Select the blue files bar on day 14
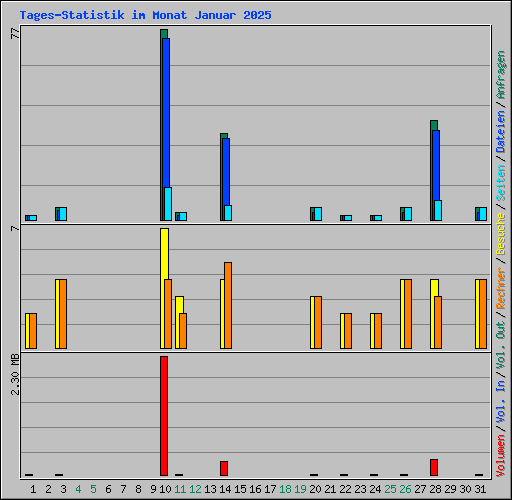The width and height of the screenshot is (512, 500). tap(226, 172)
